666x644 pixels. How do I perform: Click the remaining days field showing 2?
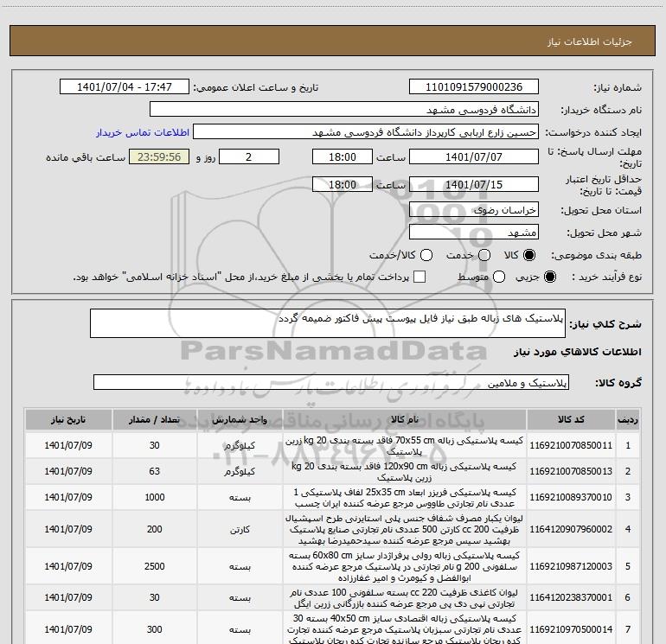249,156
